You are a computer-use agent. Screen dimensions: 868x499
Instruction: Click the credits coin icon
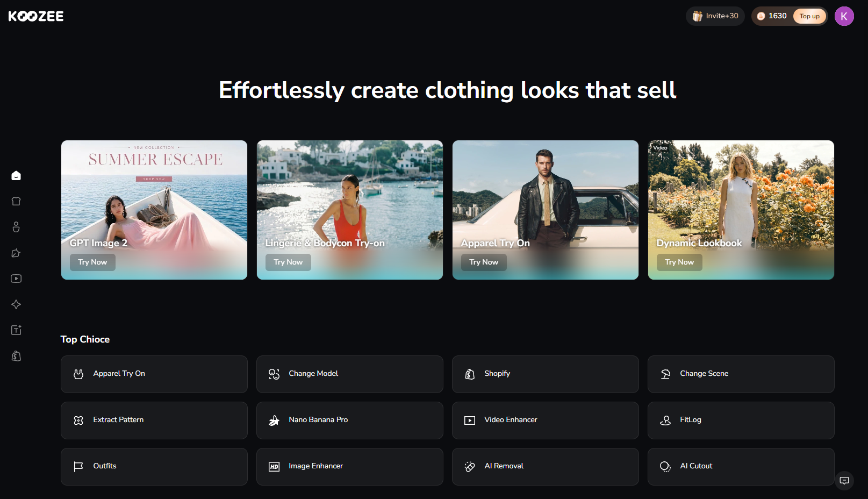coord(761,16)
